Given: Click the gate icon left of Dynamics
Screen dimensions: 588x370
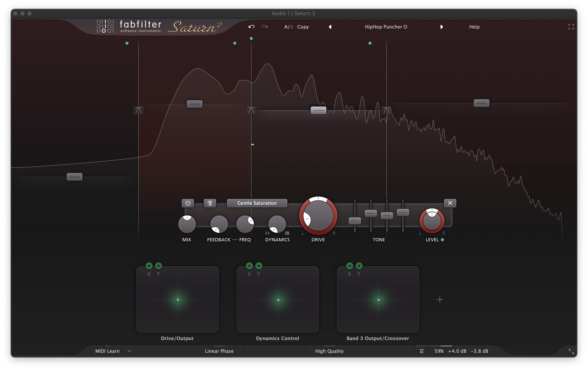Looking at the screenshot, I should click(x=267, y=233).
